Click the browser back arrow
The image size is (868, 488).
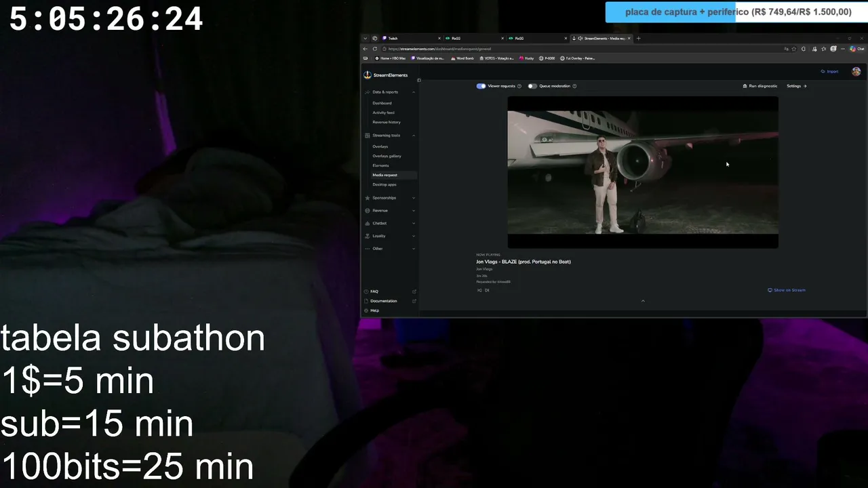(366, 49)
